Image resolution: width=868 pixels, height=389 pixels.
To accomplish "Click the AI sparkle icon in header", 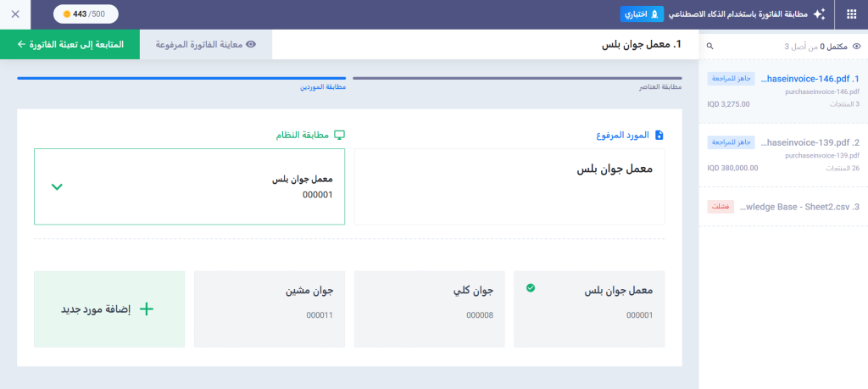I will point(818,14).
